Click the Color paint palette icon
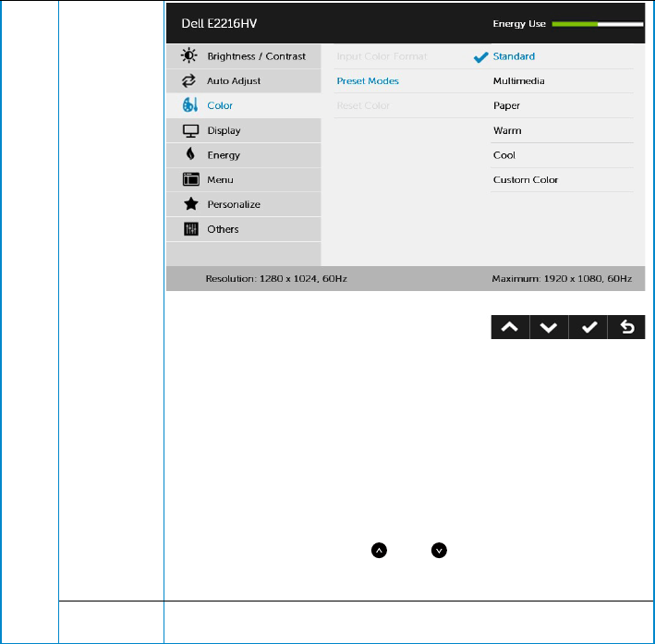This screenshot has height=644, width=655. [x=190, y=105]
